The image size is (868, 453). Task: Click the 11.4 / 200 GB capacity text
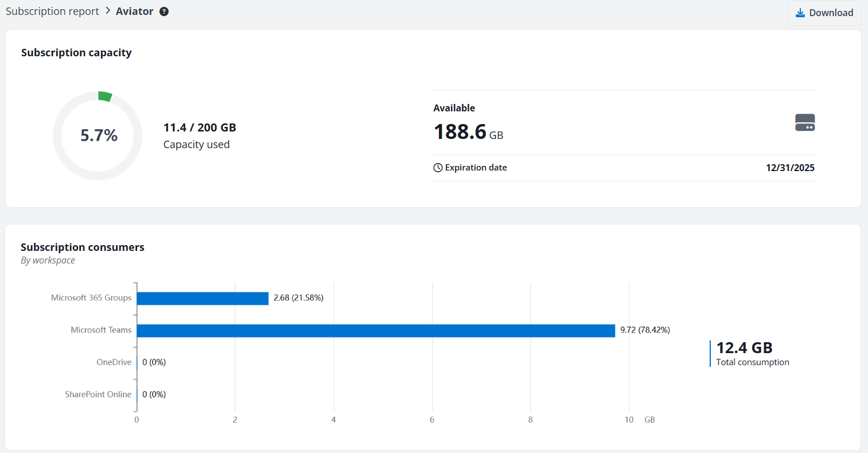pos(200,127)
